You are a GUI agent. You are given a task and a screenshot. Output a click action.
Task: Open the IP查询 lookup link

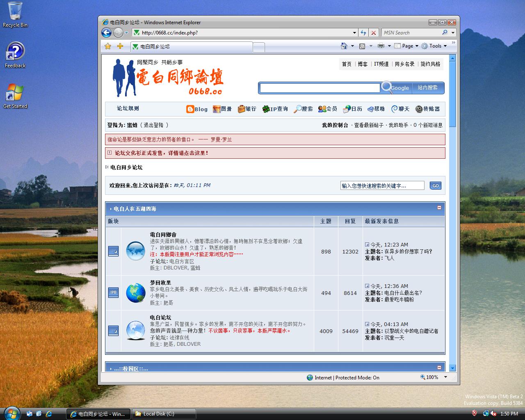(x=275, y=109)
